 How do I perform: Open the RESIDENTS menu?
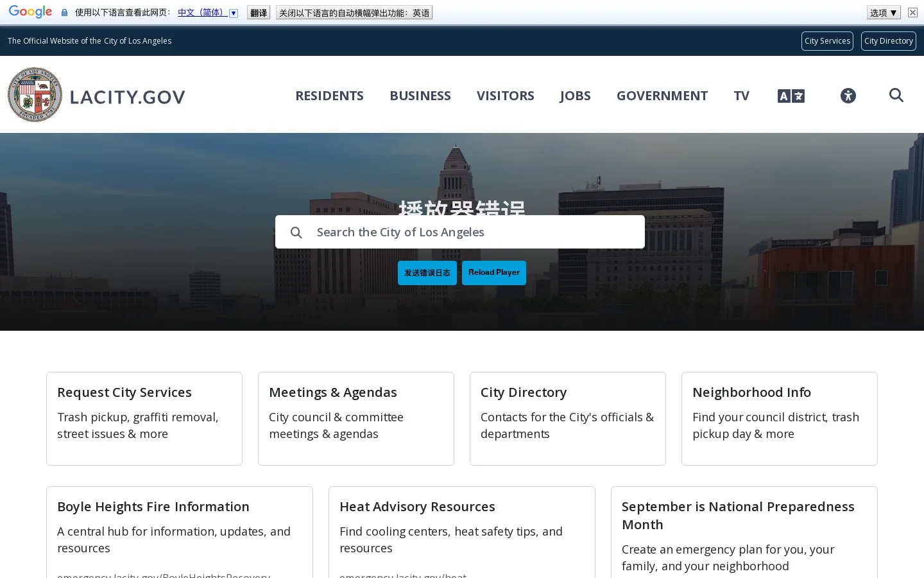pyautogui.click(x=329, y=96)
